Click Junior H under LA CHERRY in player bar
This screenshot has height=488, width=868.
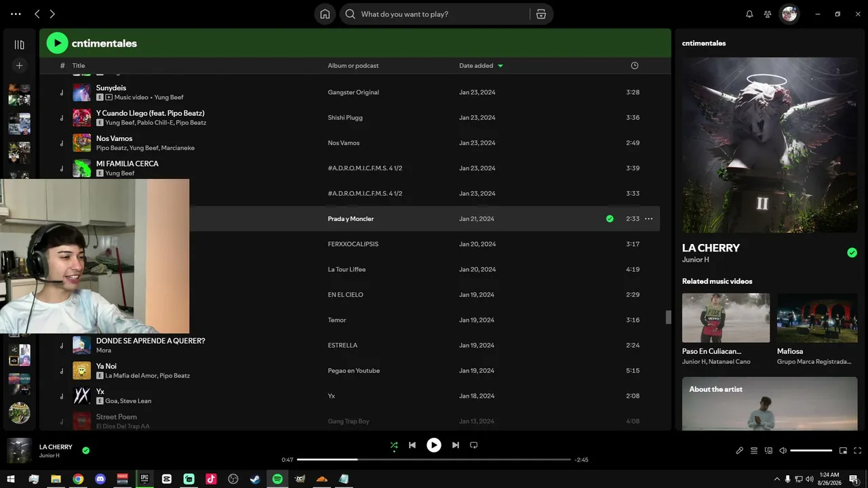(50, 455)
